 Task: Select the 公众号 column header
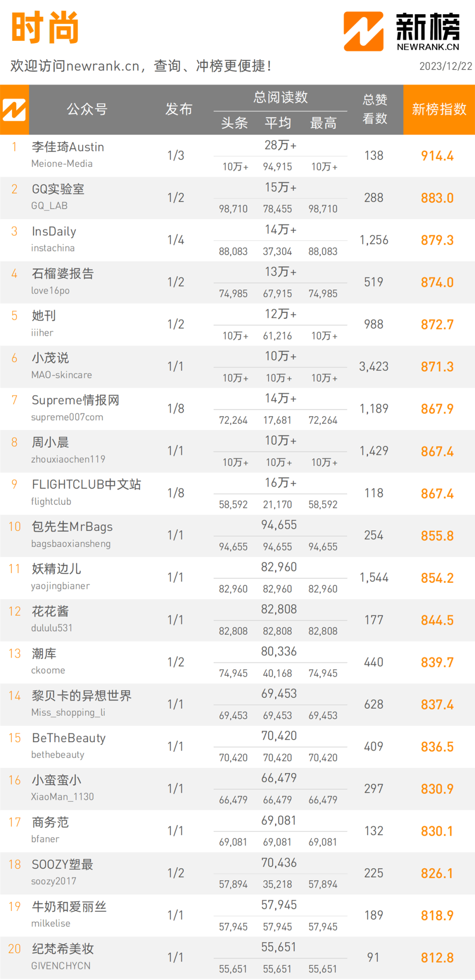pyautogui.click(x=87, y=109)
